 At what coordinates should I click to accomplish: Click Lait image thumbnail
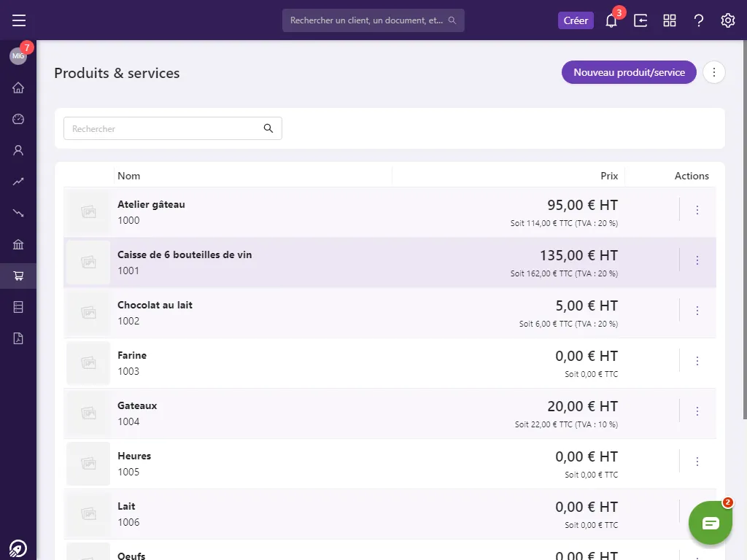pos(88,514)
